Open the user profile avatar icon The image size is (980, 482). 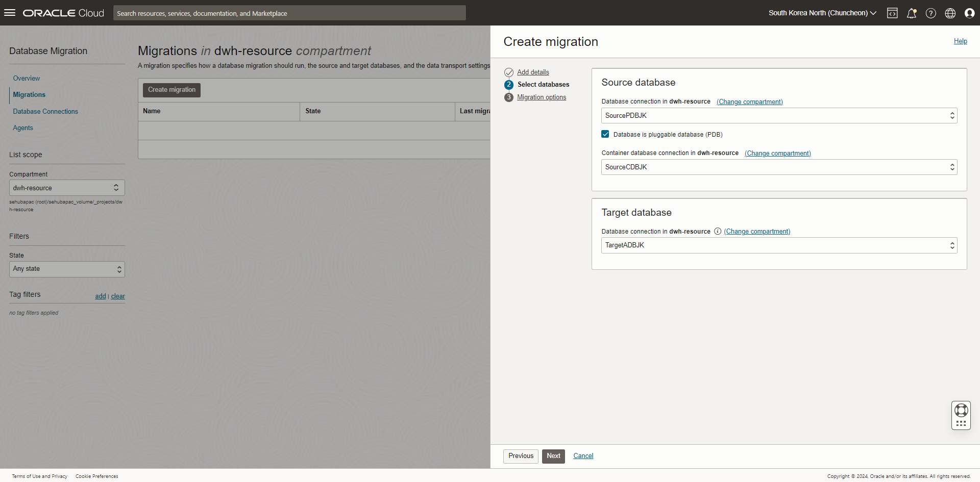(x=970, y=13)
